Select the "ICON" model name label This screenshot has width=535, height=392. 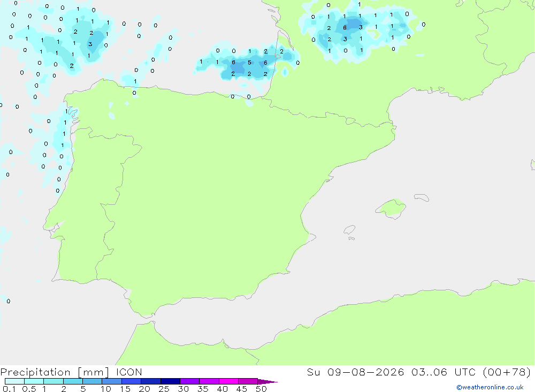[129, 372]
